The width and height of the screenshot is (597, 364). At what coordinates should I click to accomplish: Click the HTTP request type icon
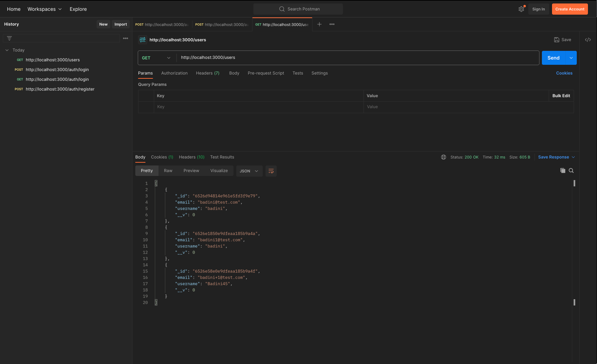point(143,40)
